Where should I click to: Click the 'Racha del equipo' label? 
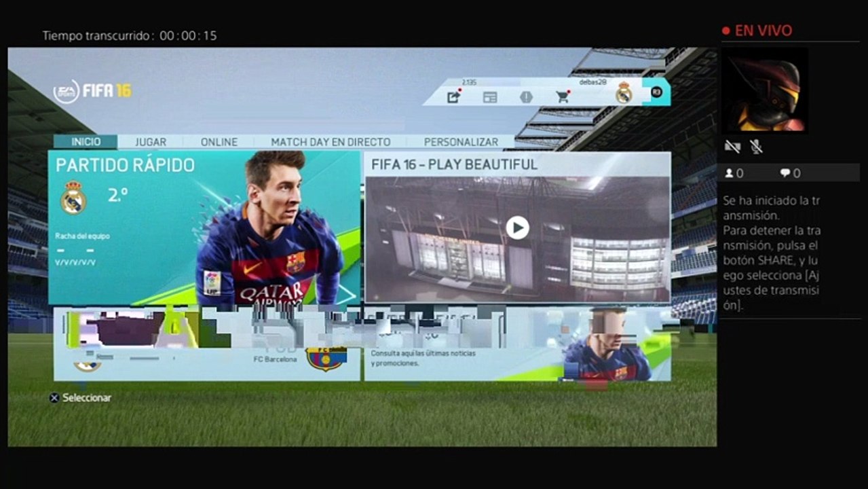82,236
